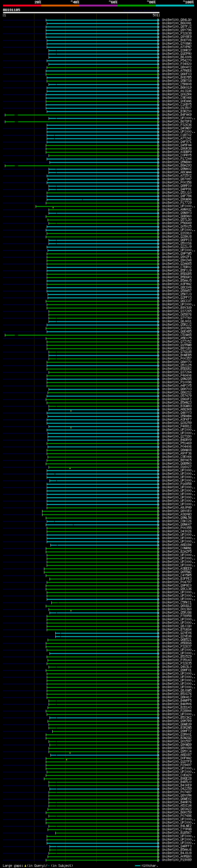Select hit label UniRef100_Q5NDA0
The width and height of the screenshot is (197, 868).
[x=177, y=162]
